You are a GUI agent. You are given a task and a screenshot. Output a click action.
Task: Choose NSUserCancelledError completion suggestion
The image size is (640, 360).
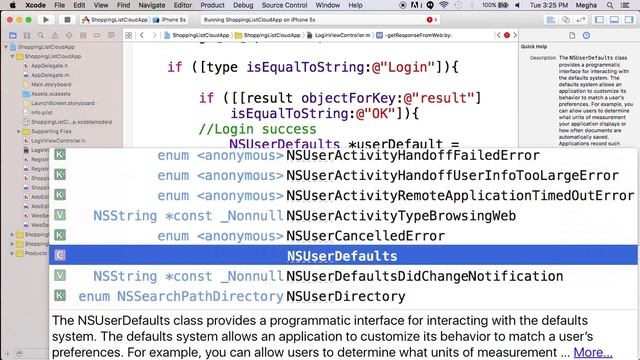click(343, 236)
